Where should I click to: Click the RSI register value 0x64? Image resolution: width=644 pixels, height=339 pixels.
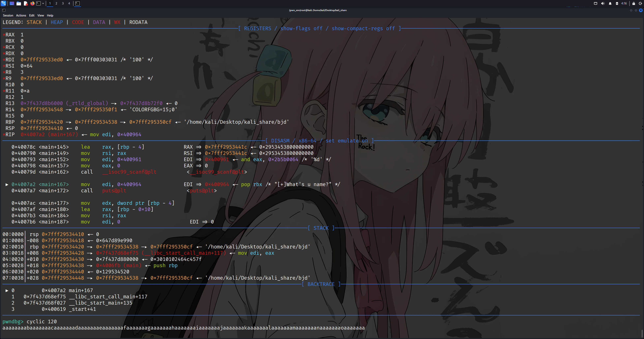27,66
